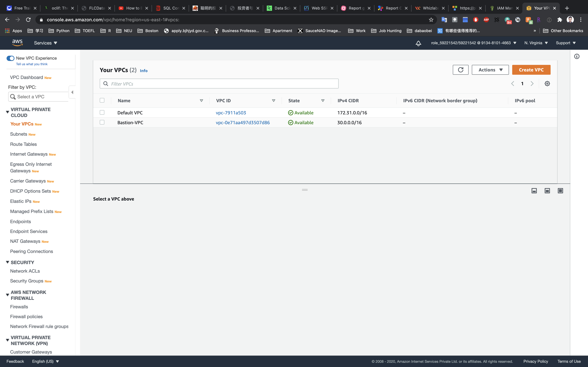Click the AWS logo home icon
This screenshot has height=367, width=588.
click(17, 43)
